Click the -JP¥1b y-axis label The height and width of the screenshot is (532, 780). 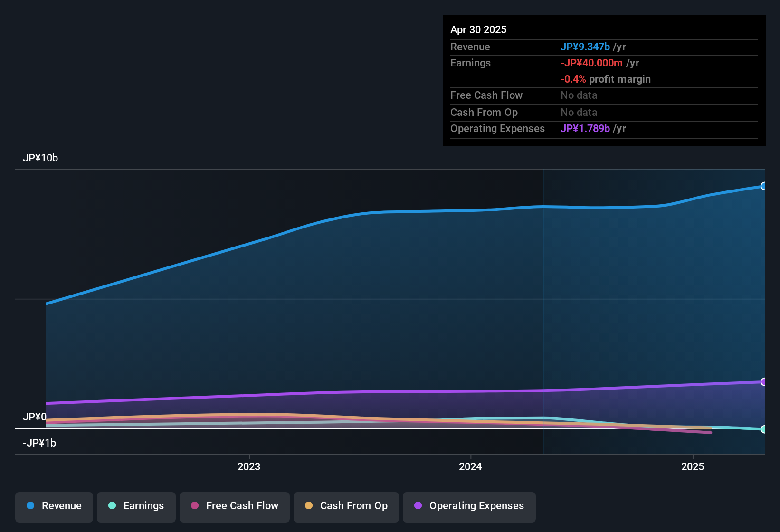pos(39,443)
